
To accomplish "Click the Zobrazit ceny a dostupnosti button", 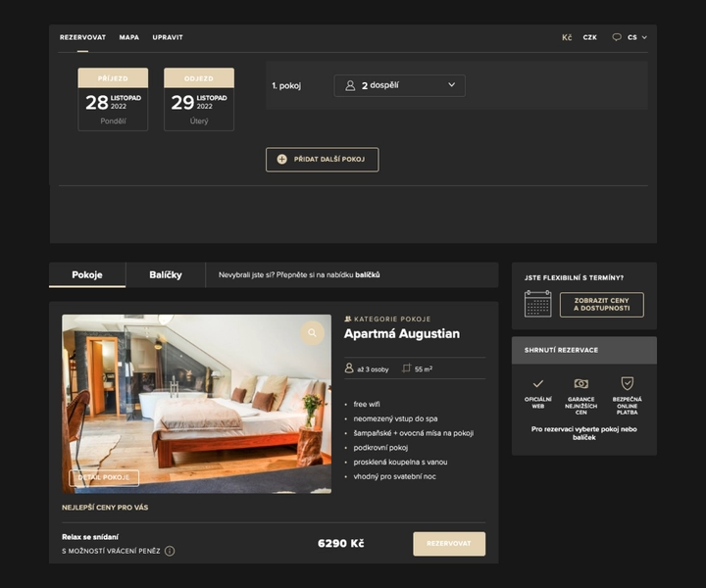I will coord(601,305).
